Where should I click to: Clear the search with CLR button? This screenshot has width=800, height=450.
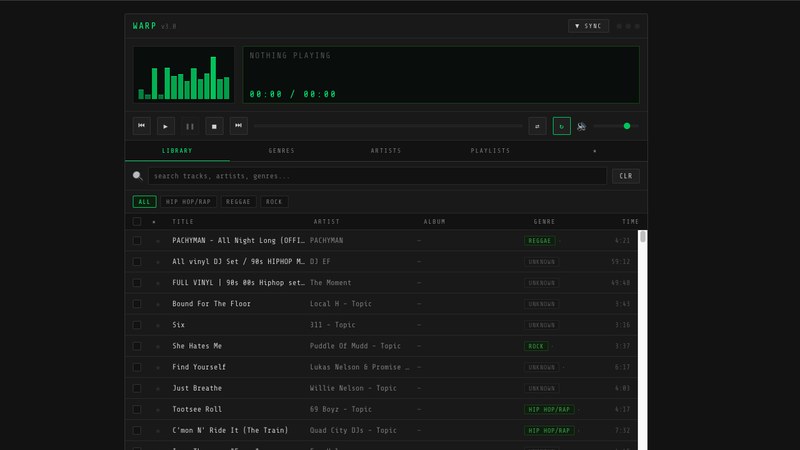(626, 176)
